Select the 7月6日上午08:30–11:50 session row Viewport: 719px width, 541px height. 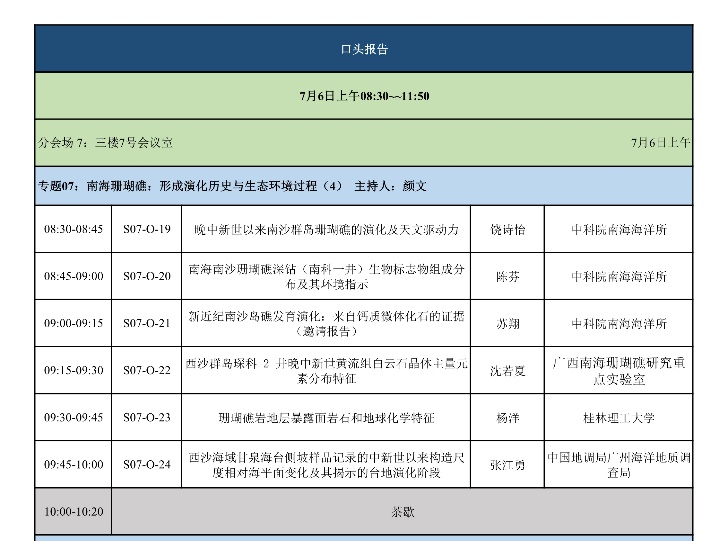point(364,96)
